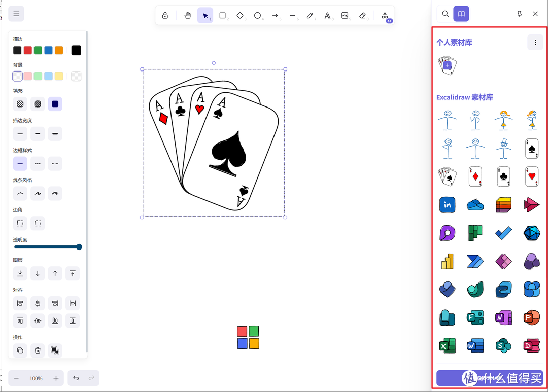Select the Arrow tool
This screenshot has width=548, height=392.
pos(276,15)
